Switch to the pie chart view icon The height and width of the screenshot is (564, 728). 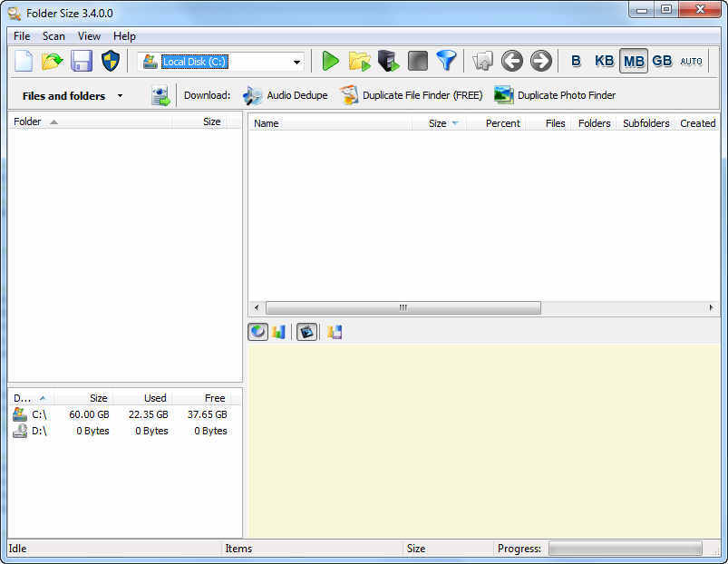(257, 331)
